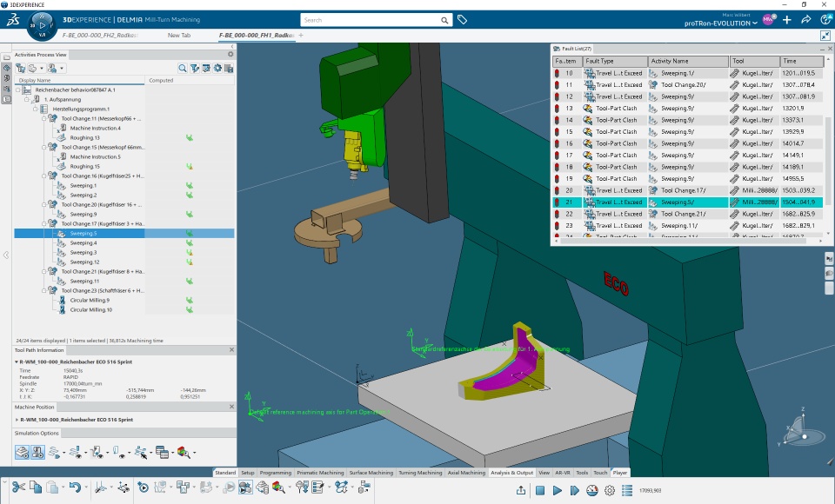This screenshot has height=504, width=835.
Task: Open the Activities Process View gear settings
Action: pos(230,54)
